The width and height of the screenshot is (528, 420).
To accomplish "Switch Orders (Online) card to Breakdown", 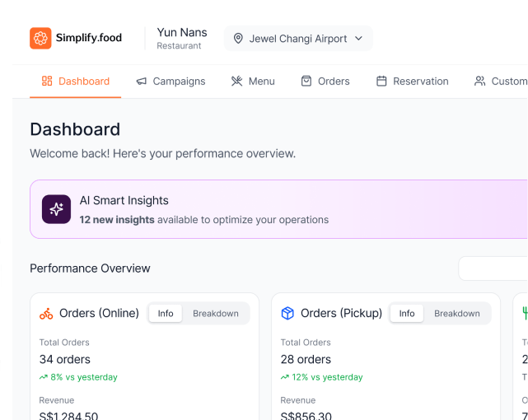I will 216,314.
